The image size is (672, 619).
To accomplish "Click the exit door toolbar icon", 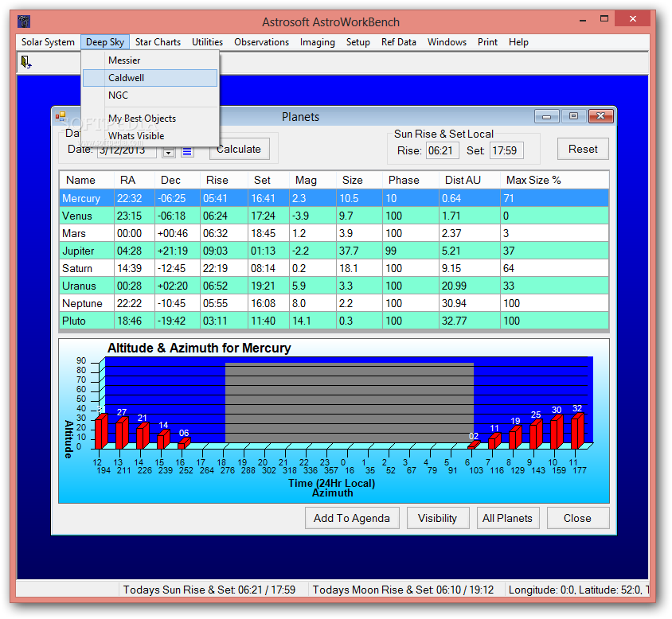I will (x=25, y=62).
